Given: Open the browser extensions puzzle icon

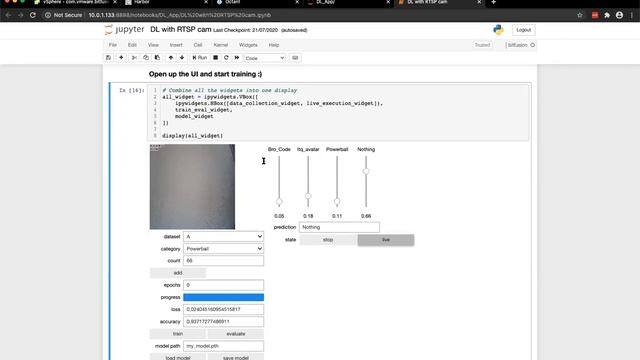Looking at the screenshot, I should click(607, 15).
